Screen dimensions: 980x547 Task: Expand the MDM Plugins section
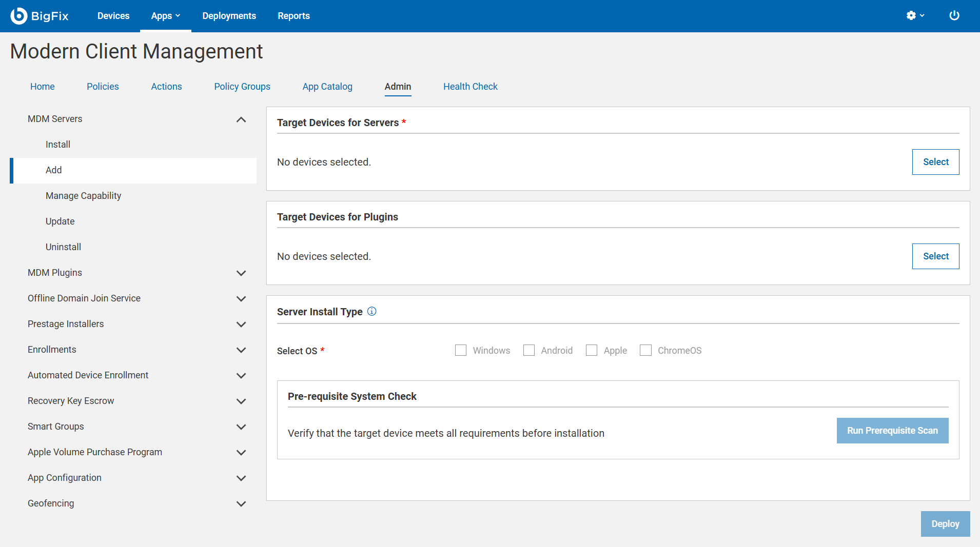241,273
